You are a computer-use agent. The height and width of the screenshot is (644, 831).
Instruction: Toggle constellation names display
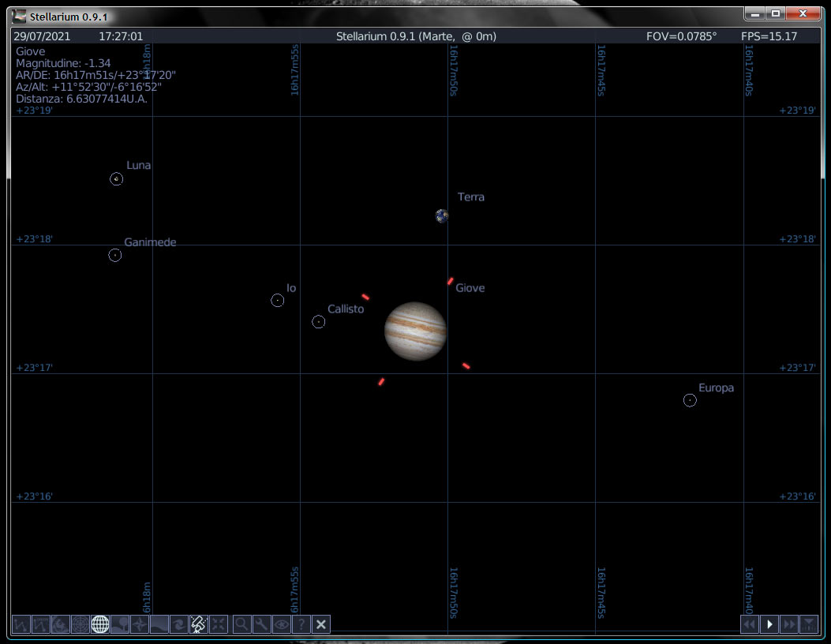pyautogui.click(x=41, y=623)
